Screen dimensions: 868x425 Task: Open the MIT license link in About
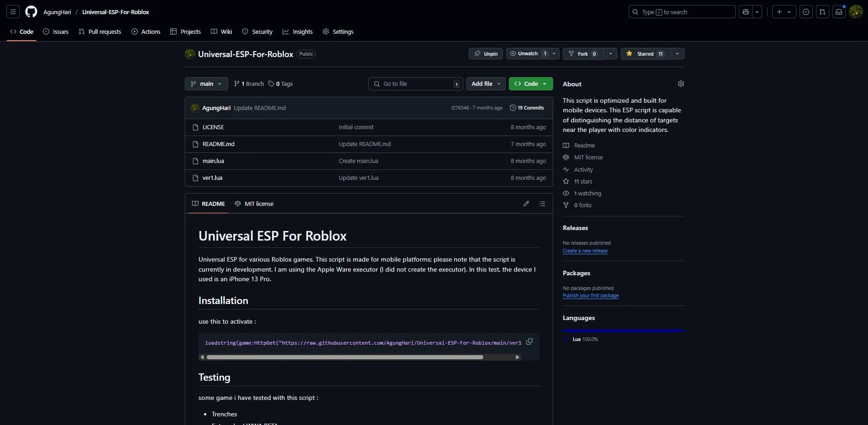[x=583, y=157]
